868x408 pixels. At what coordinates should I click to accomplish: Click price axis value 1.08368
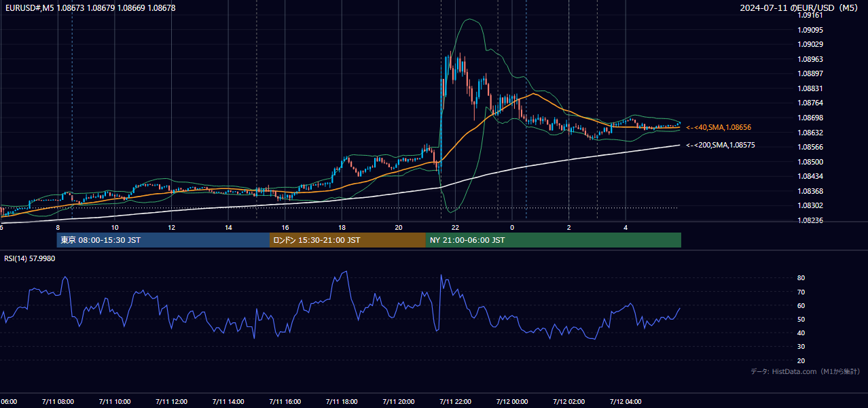click(810, 191)
